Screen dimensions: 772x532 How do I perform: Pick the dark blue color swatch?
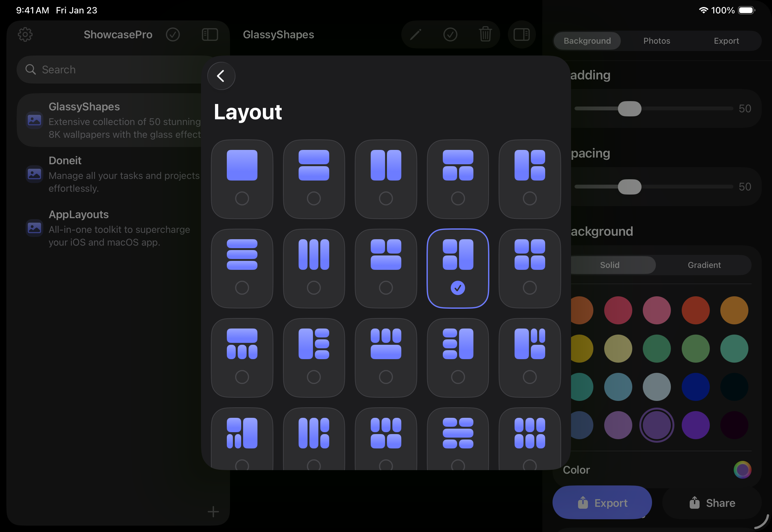tap(695, 387)
